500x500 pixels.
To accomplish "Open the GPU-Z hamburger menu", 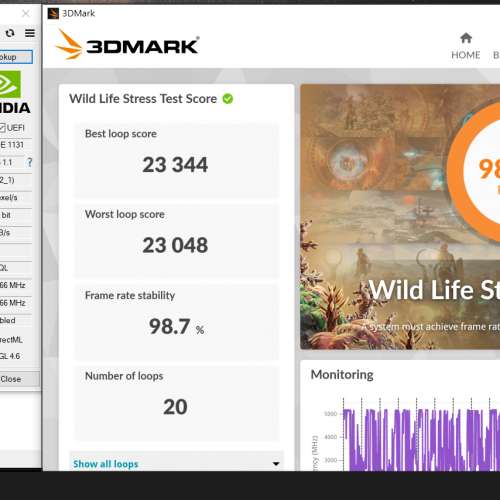I will pyautogui.click(x=30, y=33).
